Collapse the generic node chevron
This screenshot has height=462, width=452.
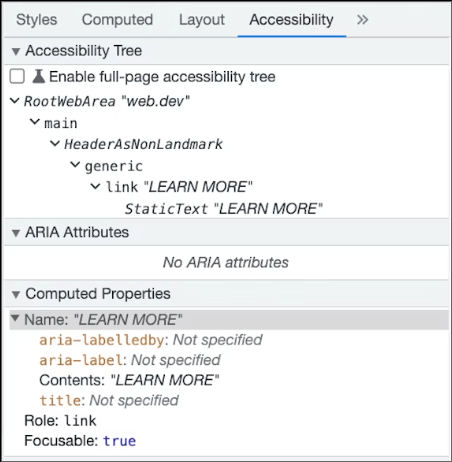[x=75, y=165]
